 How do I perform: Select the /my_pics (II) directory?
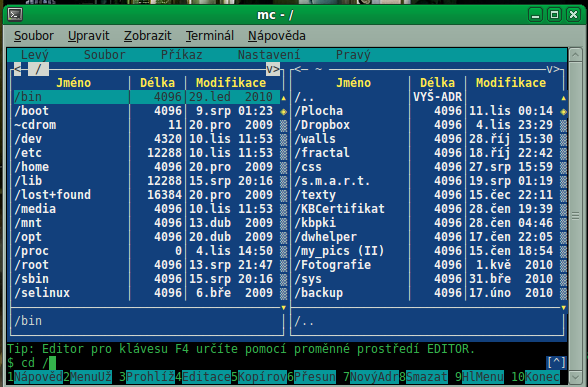coord(427,251)
